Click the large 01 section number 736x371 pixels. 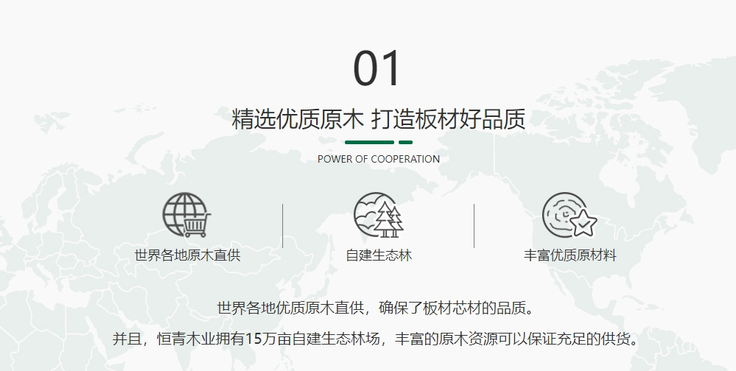coord(376,69)
